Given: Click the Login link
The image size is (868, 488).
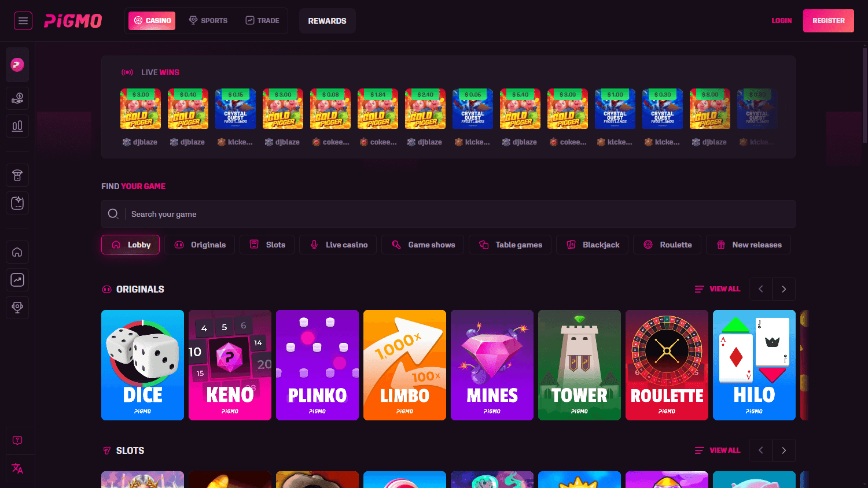Looking at the screenshot, I should tap(781, 21).
